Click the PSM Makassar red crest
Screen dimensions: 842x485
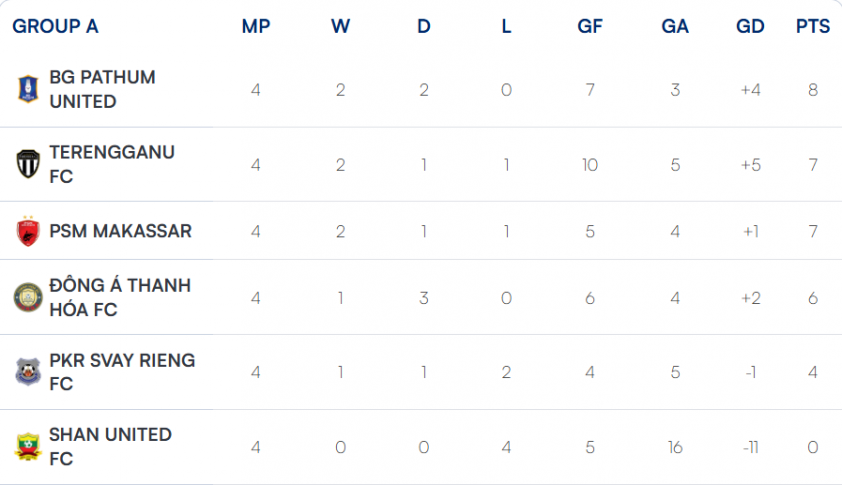[x=28, y=231]
